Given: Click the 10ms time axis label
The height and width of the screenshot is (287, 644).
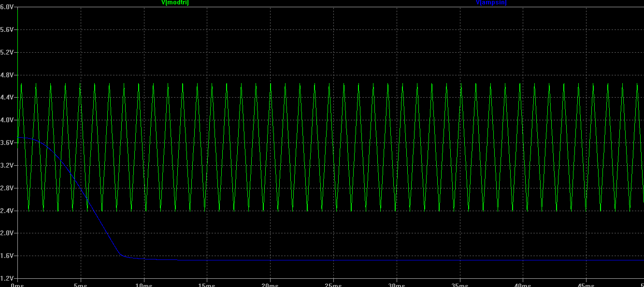Looking at the screenshot, I should coord(143,284).
